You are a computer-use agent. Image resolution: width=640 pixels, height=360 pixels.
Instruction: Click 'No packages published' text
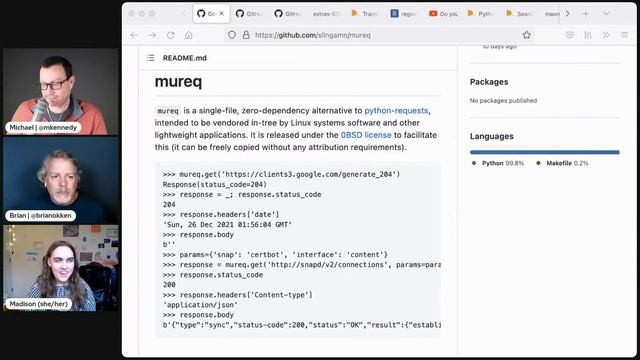[503, 100]
